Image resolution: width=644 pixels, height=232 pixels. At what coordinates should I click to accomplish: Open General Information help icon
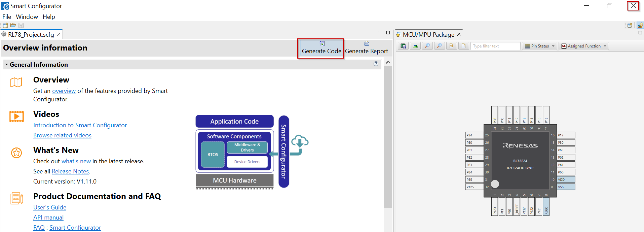[x=376, y=64]
